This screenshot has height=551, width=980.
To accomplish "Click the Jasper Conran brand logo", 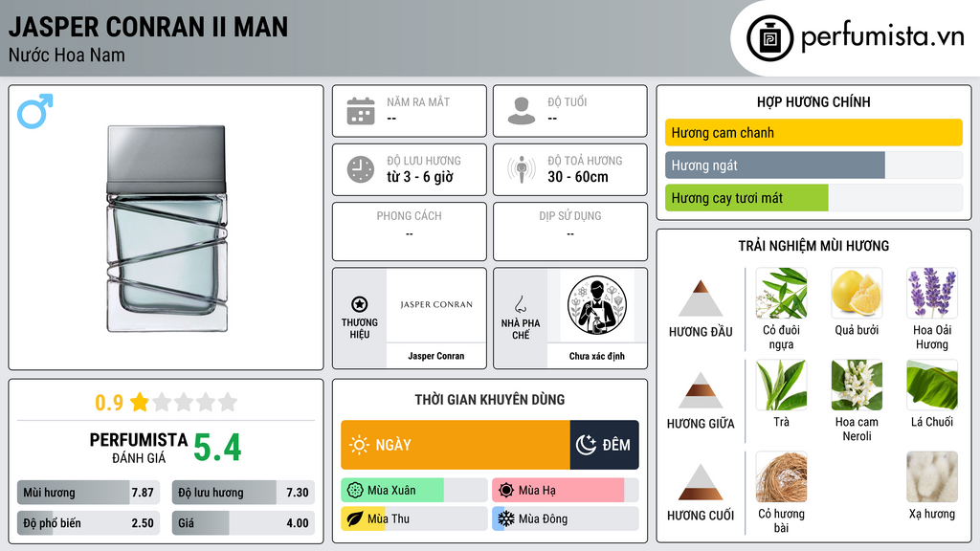I will point(436,305).
